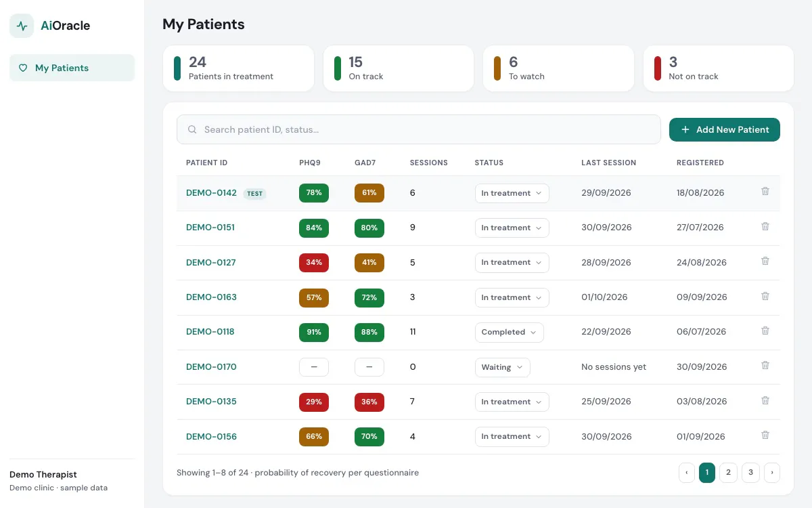
Task: Click the No sessions yet cell
Action: point(614,367)
